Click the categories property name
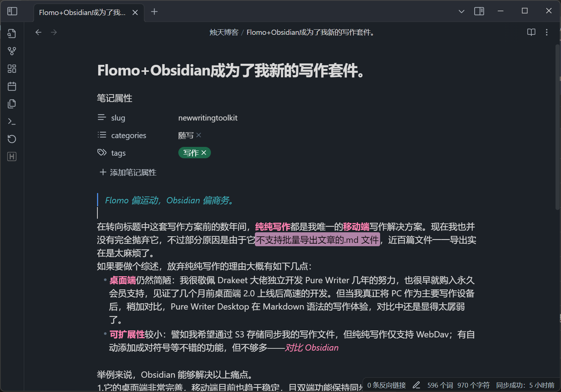The image size is (561, 392). point(129,136)
